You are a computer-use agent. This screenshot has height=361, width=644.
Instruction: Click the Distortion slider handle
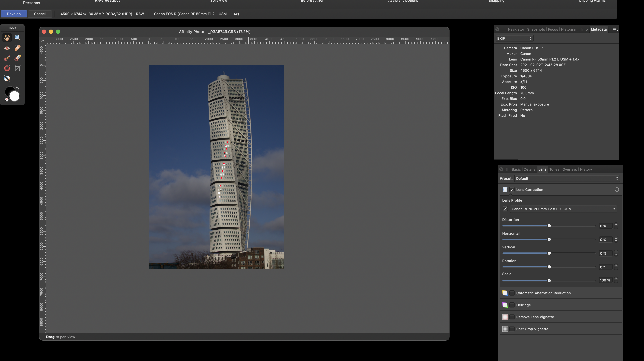(549, 226)
